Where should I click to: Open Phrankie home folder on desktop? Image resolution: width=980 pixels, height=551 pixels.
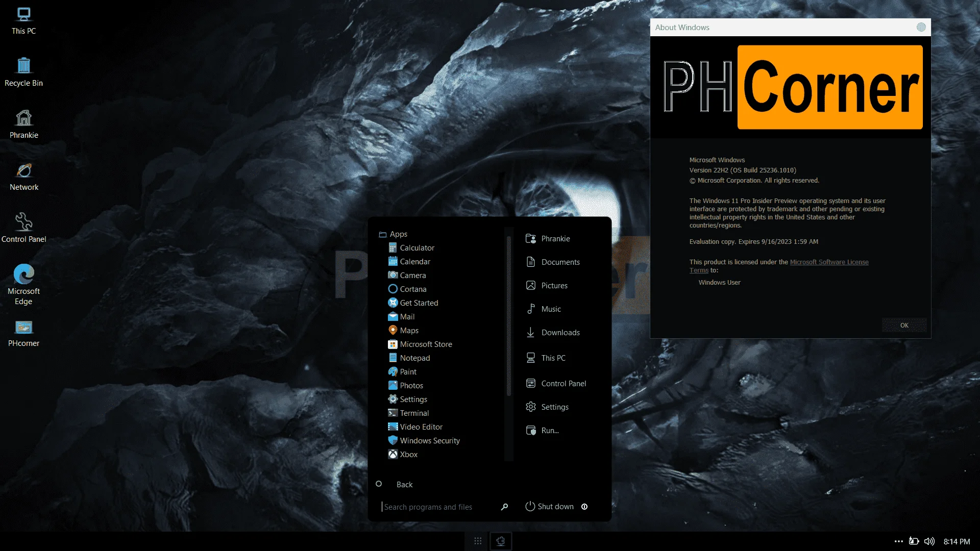point(23,125)
